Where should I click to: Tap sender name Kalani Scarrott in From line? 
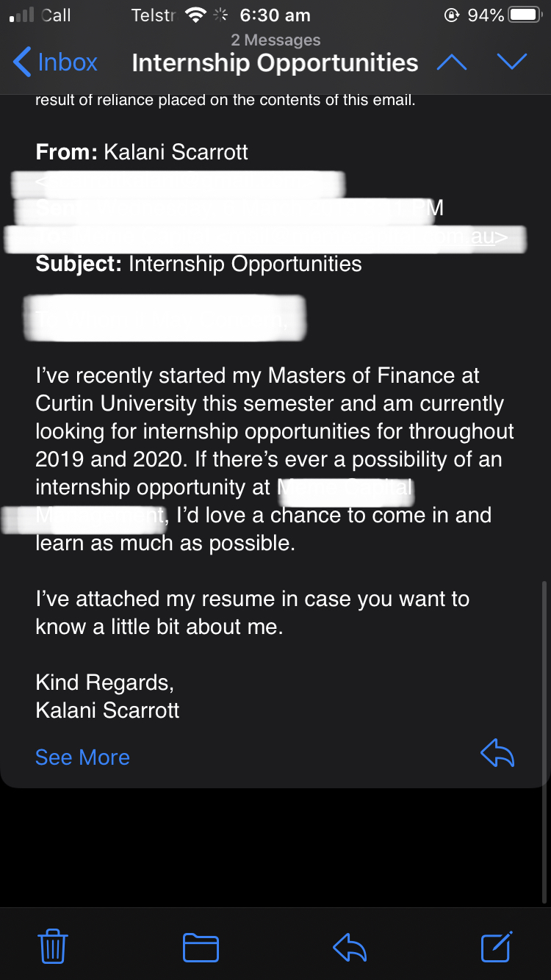click(176, 152)
